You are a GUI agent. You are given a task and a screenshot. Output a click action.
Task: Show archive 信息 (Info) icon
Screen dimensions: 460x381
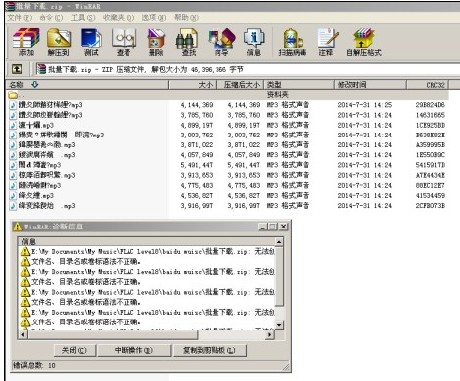[x=254, y=42]
